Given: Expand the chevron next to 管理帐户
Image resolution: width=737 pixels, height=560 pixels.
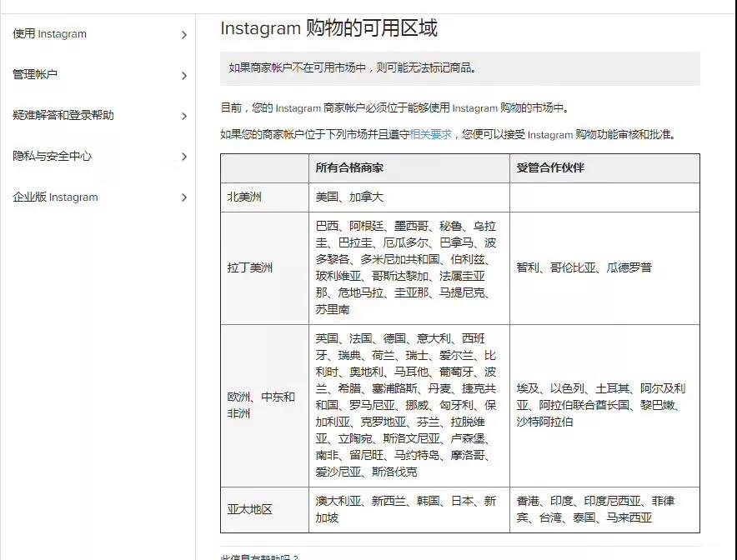Looking at the screenshot, I should click(x=184, y=76).
